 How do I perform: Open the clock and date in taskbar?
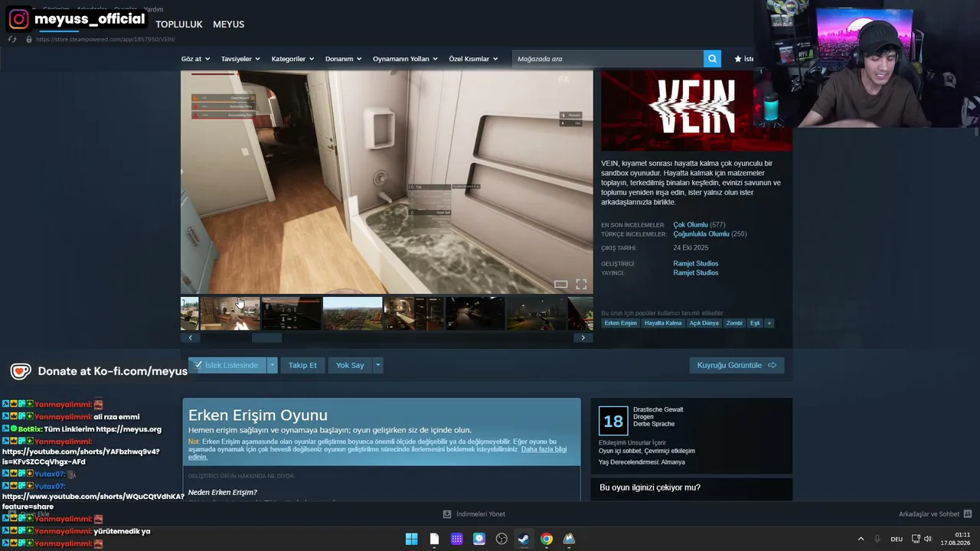(955, 539)
